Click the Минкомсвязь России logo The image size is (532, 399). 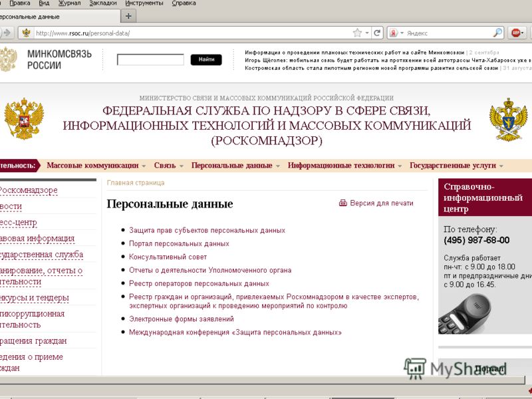(x=46, y=59)
